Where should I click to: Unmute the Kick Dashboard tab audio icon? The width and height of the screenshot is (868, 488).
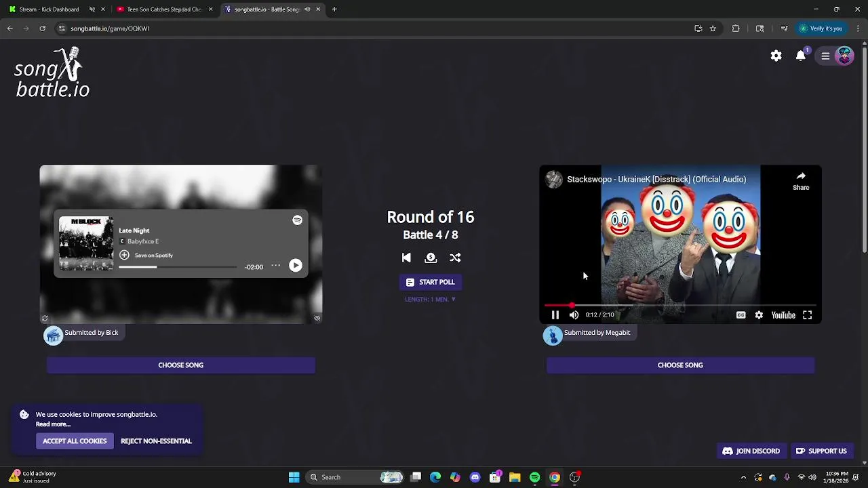tap(92, 9)
